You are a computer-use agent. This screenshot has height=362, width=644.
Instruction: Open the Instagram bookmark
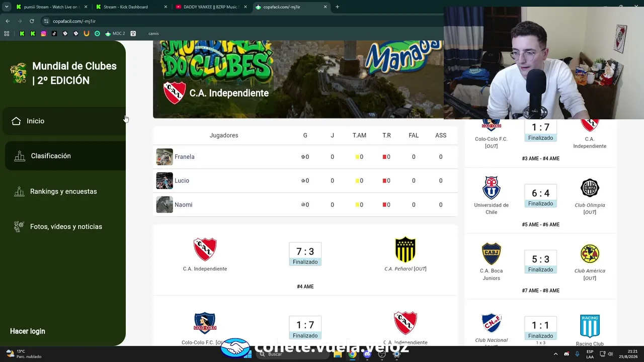[x=44, y=34]
